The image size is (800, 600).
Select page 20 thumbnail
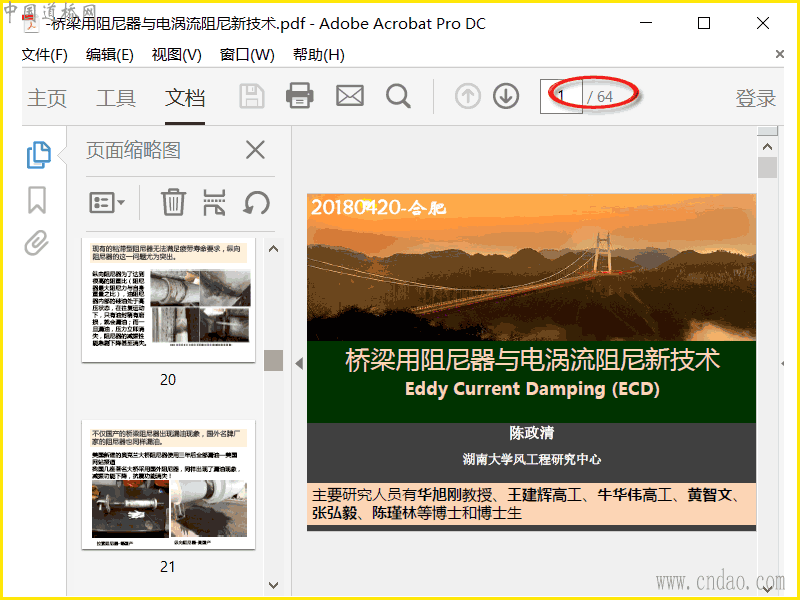coord(168,301)
